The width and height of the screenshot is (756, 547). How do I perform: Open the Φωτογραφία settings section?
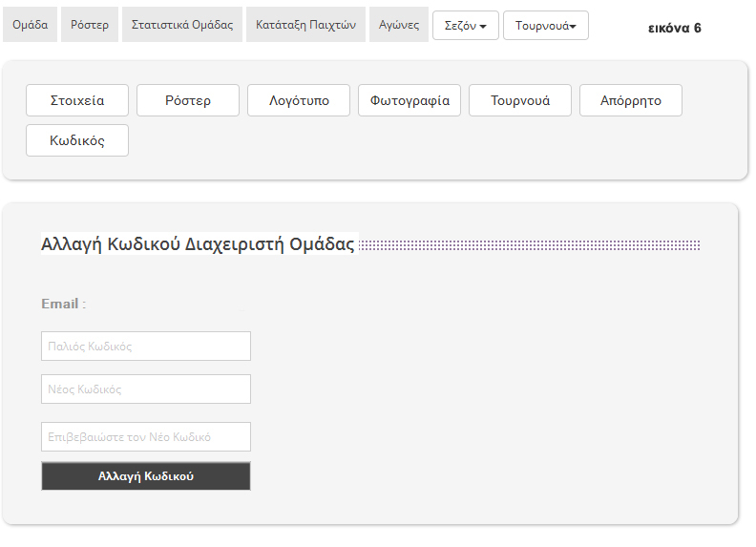point(409,100)
